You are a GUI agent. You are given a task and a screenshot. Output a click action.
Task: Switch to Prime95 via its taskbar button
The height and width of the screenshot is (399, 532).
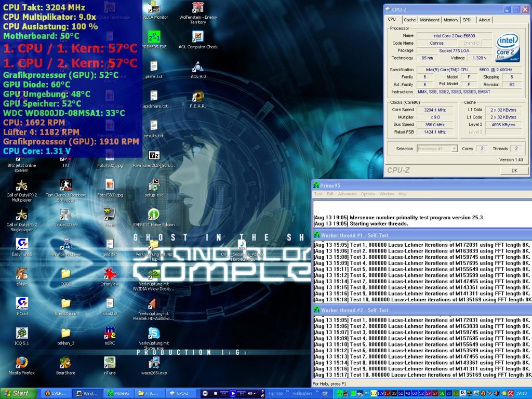click(x=118, y=394)
